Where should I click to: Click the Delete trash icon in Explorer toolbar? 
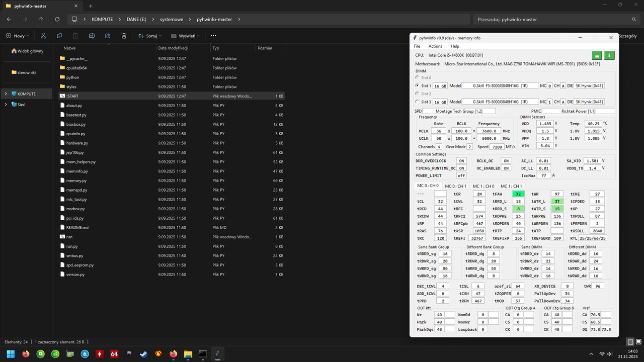[124, 36]
